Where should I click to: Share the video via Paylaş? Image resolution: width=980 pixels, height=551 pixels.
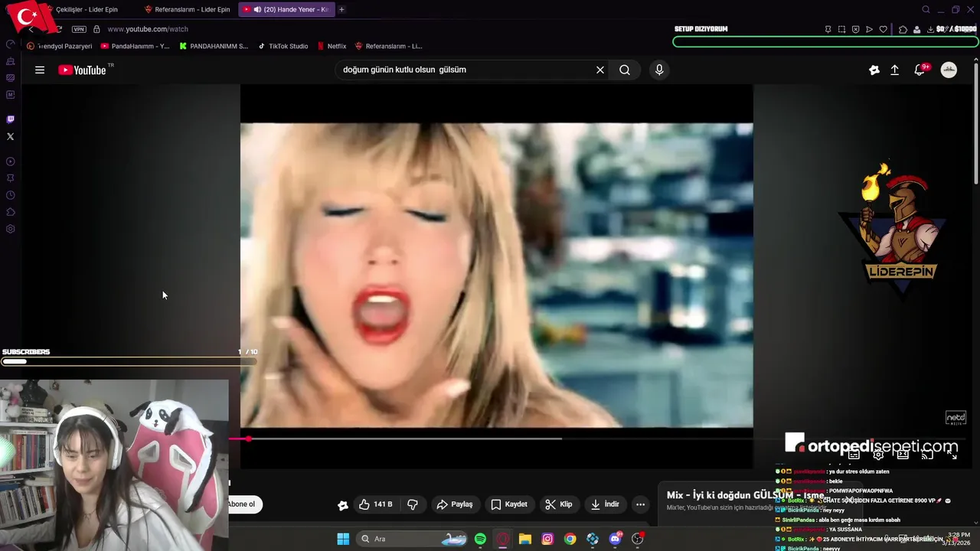(x=455, y=504)
